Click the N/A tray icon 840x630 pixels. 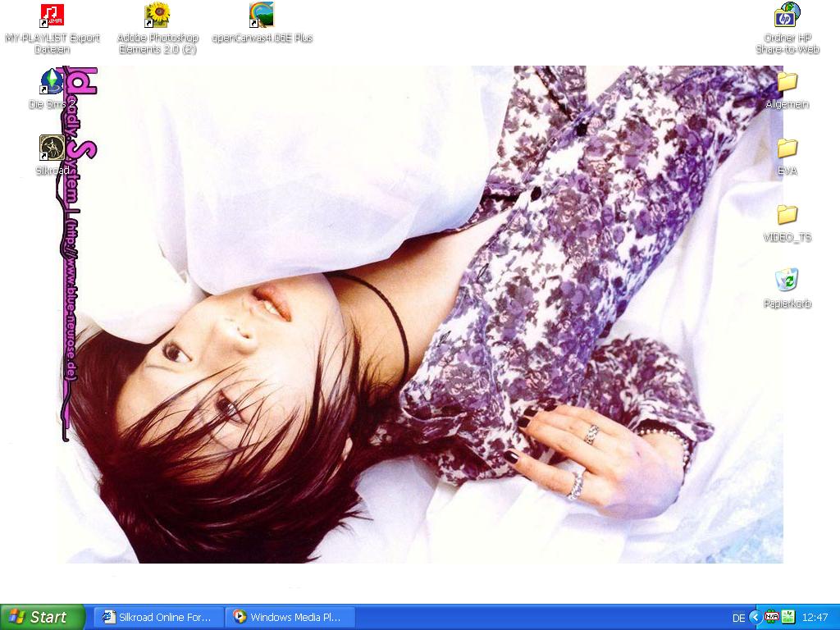point(772,617)
